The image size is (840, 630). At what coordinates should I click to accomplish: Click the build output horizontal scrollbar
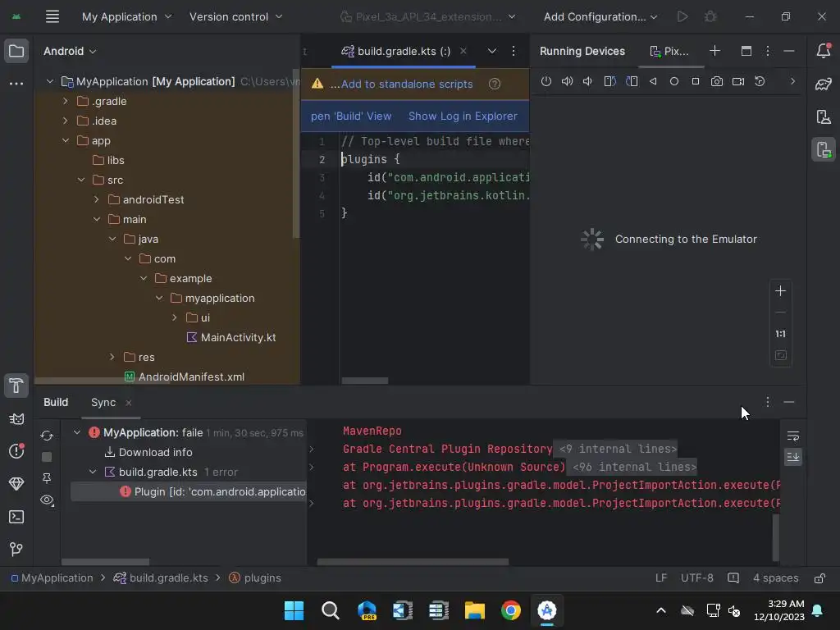pyautogui.click(x=413, y=562)
